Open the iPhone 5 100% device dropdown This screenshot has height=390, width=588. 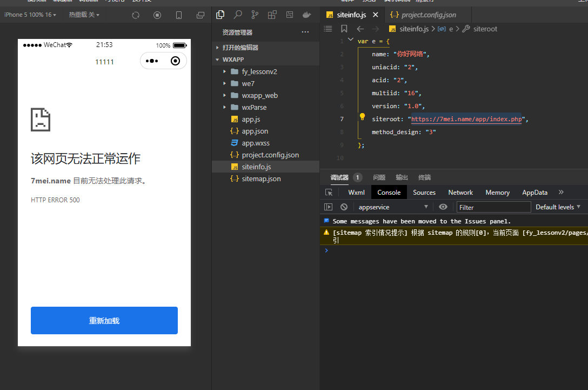(x=30, y=15)
